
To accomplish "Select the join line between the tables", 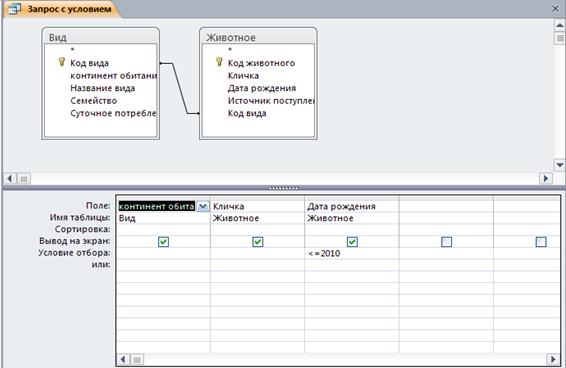I will (179, 88).
